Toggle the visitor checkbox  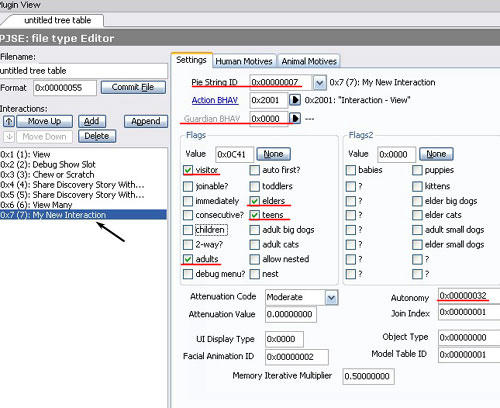pos(188,170)
